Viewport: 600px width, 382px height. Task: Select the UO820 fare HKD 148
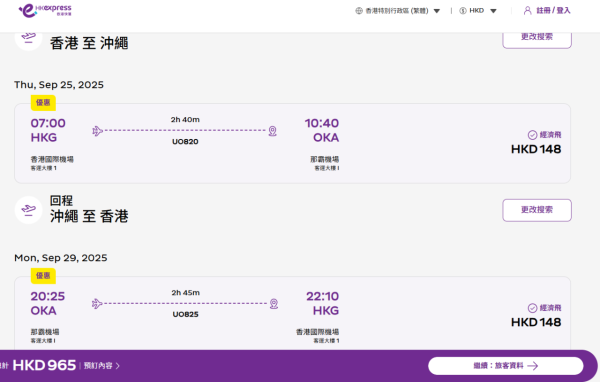536,149
